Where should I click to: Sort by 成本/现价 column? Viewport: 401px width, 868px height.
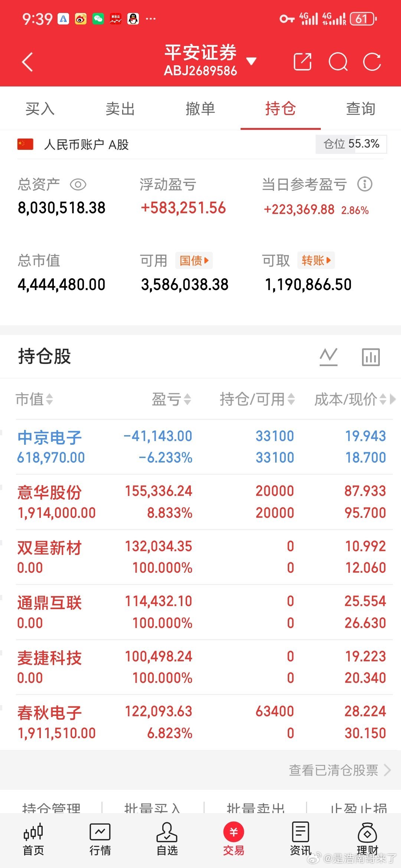tap(350, 400)
